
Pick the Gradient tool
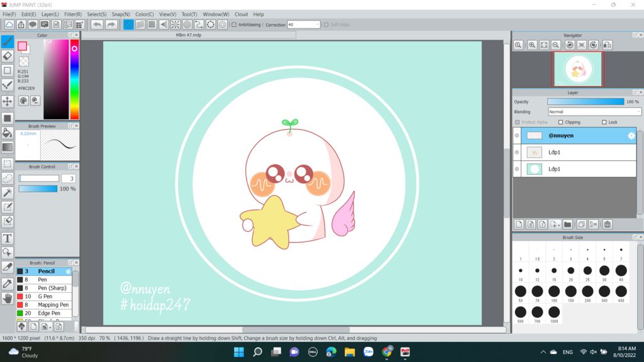tap(8, 147)
